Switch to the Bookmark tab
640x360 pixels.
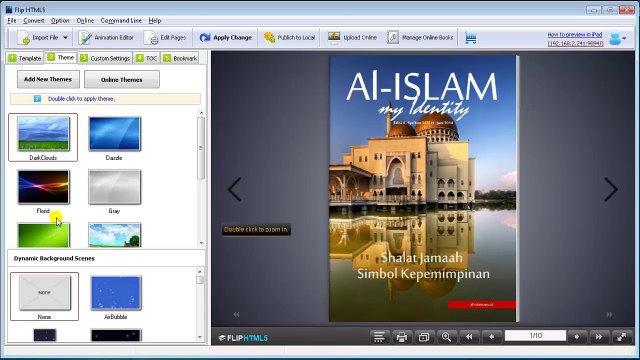pos(180,58)
